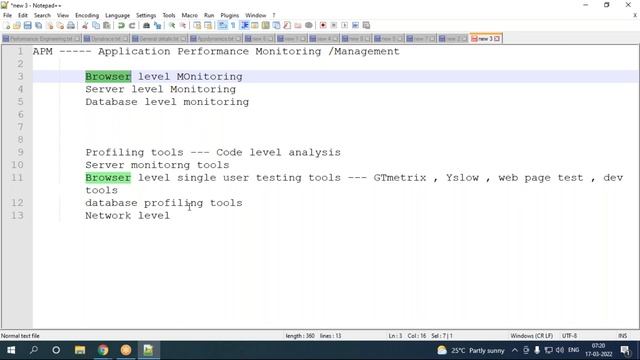640x360 pixels.
Task: Open the Tools menu
Action: [169, 15]
